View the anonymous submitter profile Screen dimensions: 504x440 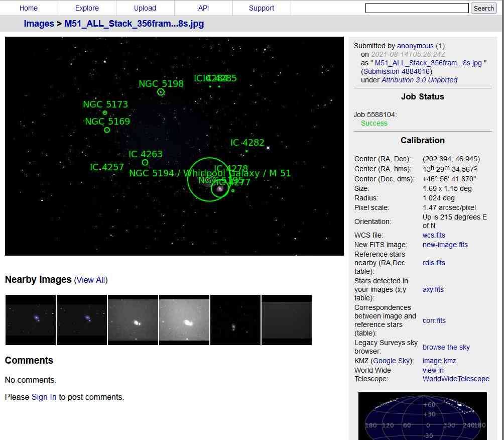(x=415, y=46)
